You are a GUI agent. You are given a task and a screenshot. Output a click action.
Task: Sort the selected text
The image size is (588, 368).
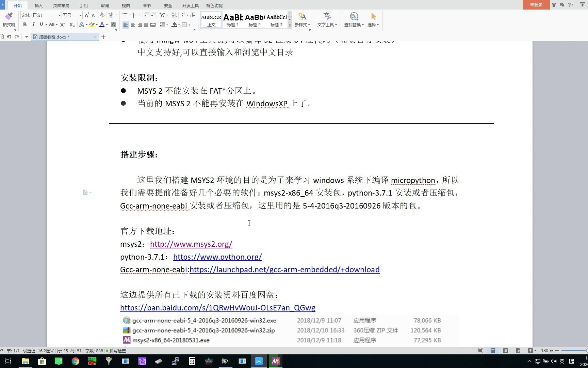click(174, 15)
